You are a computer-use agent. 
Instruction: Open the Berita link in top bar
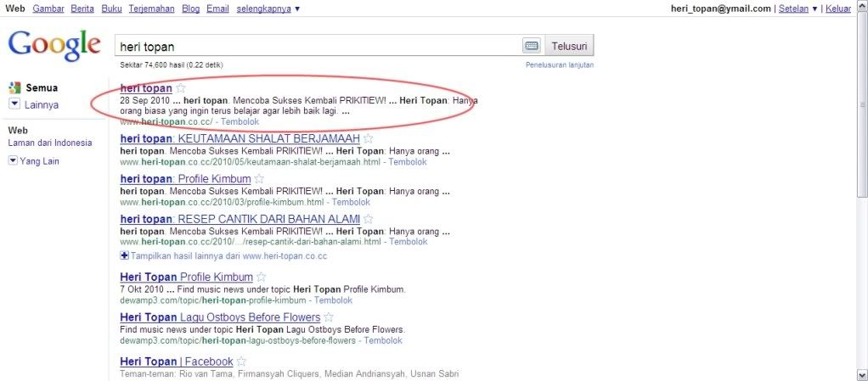tap(82, 8)
